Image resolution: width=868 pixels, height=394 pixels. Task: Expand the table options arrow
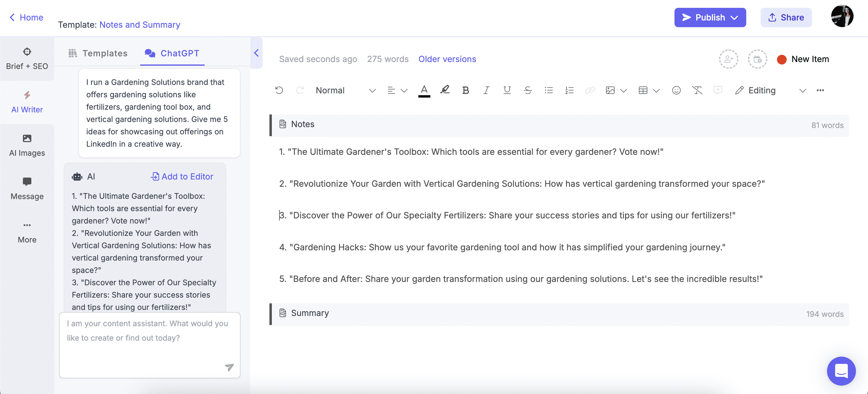click(x=656, y=91)
